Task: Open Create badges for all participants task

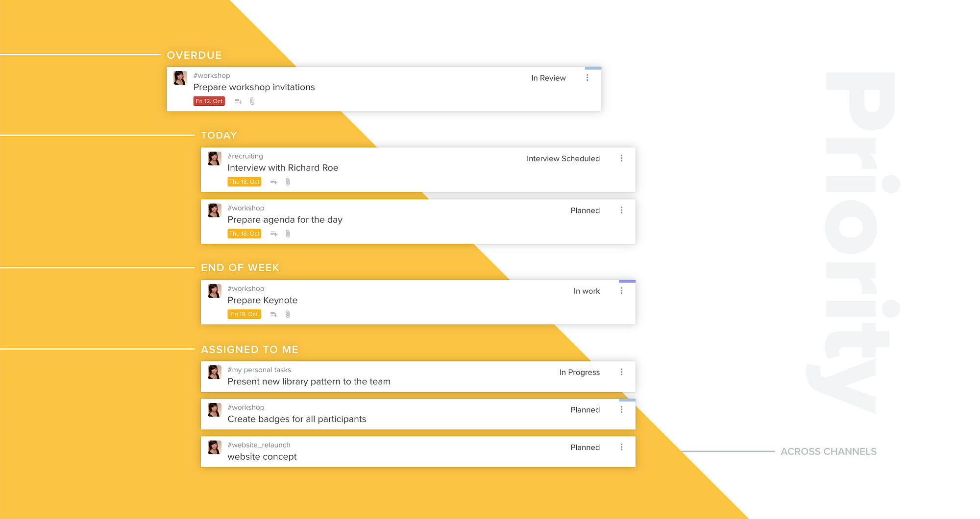Action: pyautogui.click(x=296, y=419)
